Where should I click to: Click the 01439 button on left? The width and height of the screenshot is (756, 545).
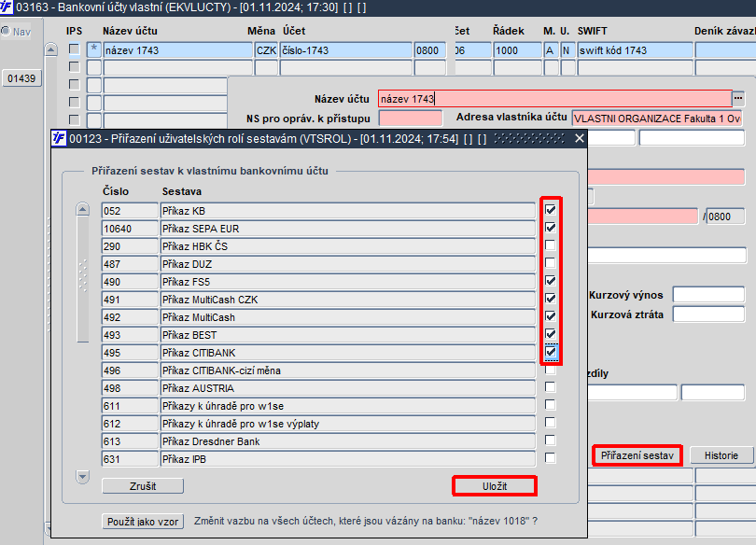pyautogui.click(x=21, y=78)
